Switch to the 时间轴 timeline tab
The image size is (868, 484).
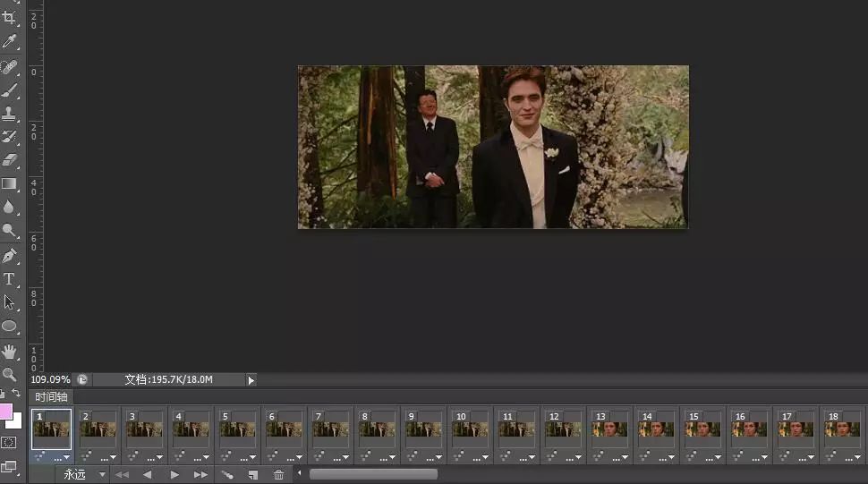click(51, 396)
